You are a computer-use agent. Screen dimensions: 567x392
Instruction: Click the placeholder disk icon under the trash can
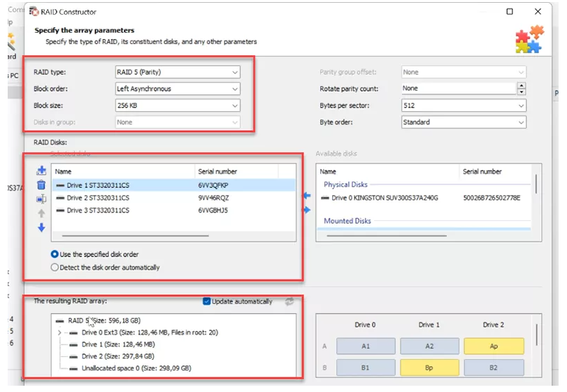click(x=41, y=198)
